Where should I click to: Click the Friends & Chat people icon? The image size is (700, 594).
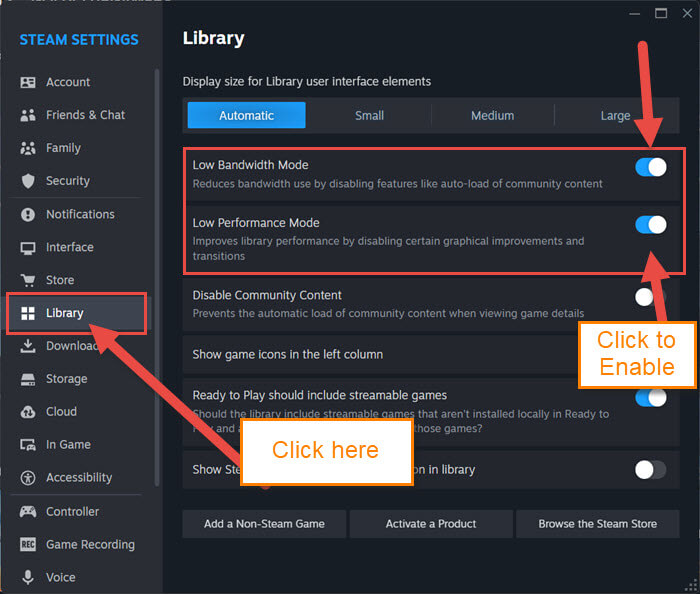(x=28, y=115)
